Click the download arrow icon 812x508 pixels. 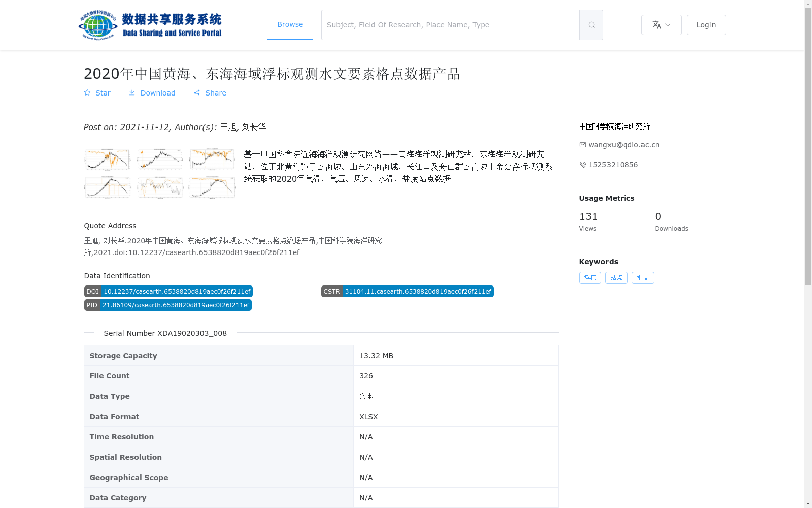(x=132, y=92)
